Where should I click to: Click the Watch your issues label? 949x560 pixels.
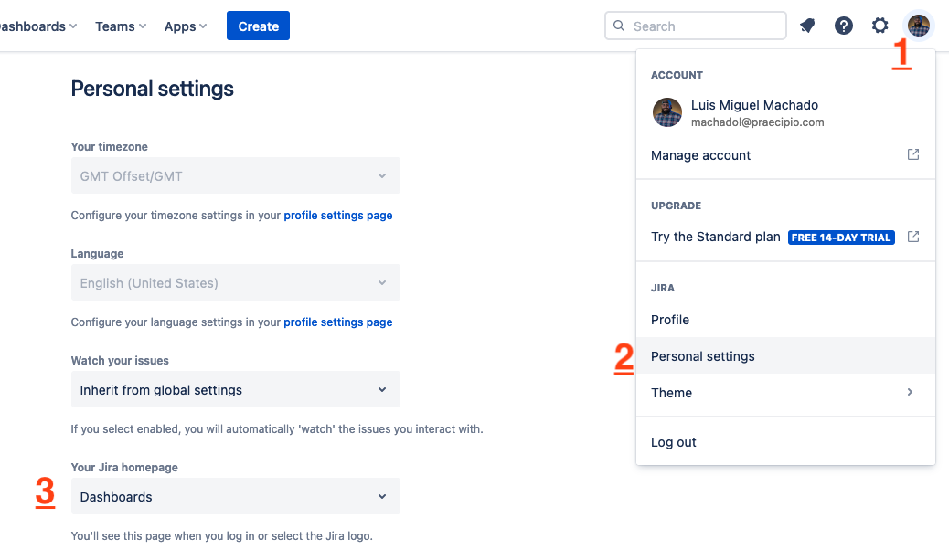point(120,361)
